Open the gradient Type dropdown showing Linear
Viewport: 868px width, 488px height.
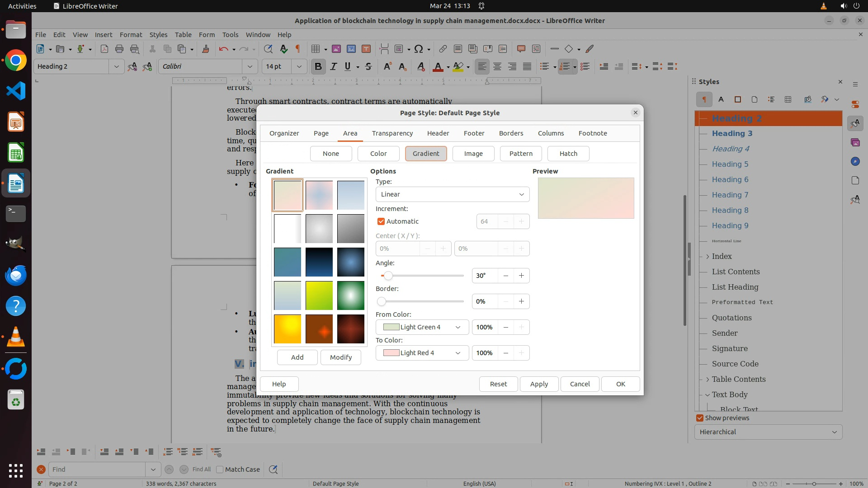coord(452,194)
